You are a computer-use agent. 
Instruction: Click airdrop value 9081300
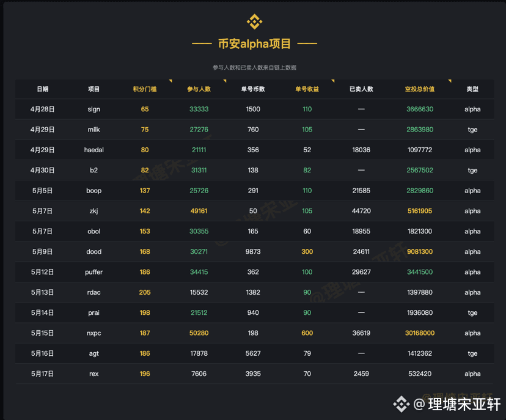pos(420,251)
